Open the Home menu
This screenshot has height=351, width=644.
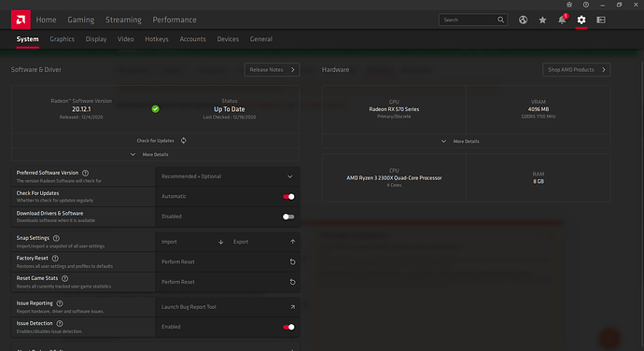tap(46, 20)
